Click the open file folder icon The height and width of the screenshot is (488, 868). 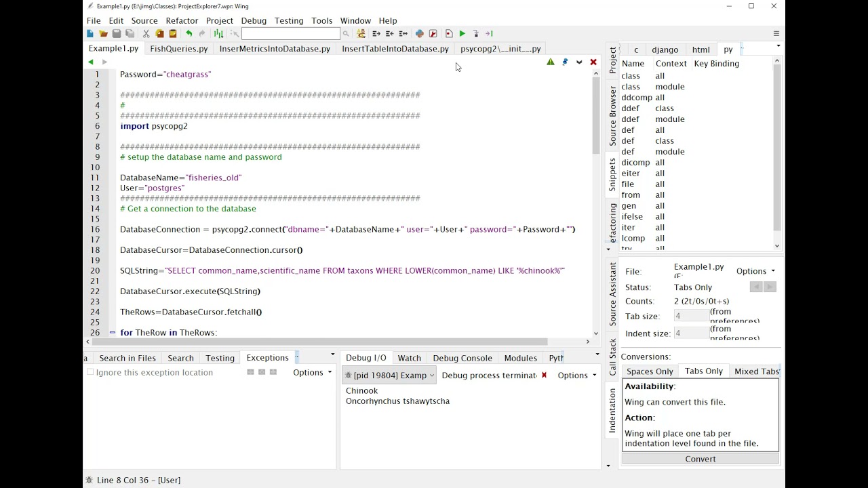click(103, 34)
